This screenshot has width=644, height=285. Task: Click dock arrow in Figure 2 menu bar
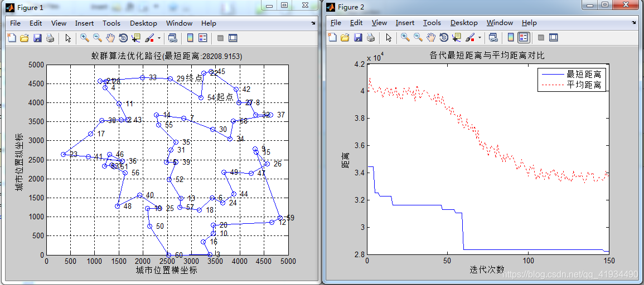(634, 23)
